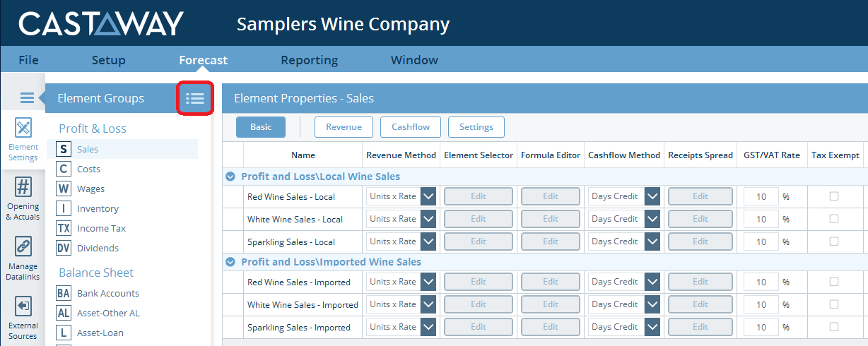The width and height of the screenshot is (868, 346).
Task: Collapse the Profit and Loss\Local Wine Sales group
Action: [x=230, y=177]
